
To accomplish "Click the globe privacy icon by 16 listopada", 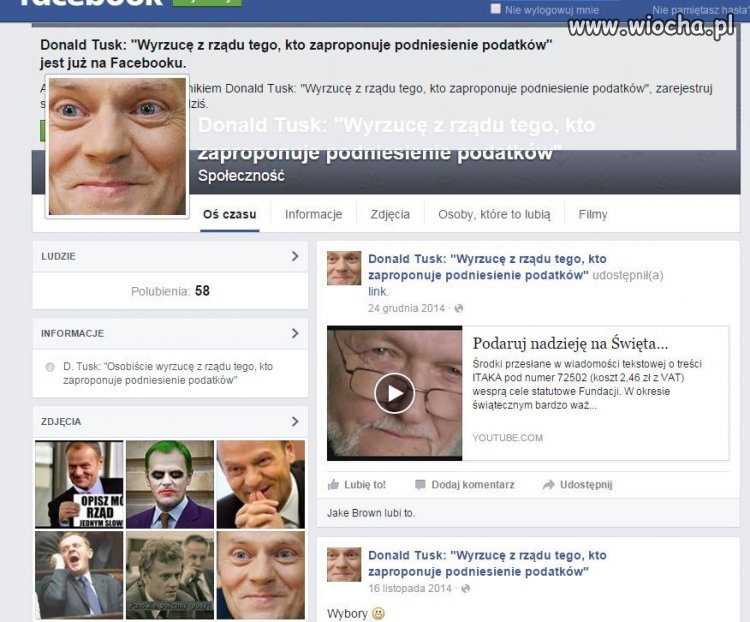I will pos(465,589).
